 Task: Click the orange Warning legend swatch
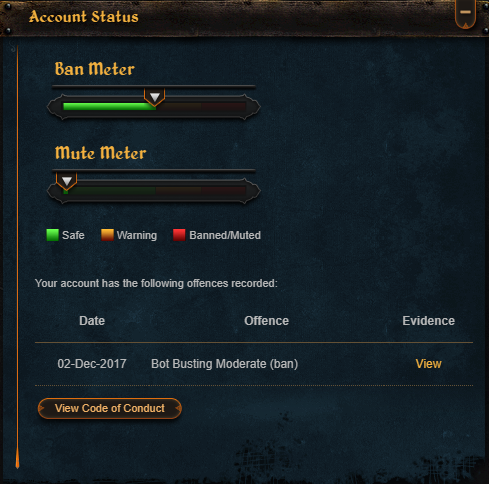[107, 235]
